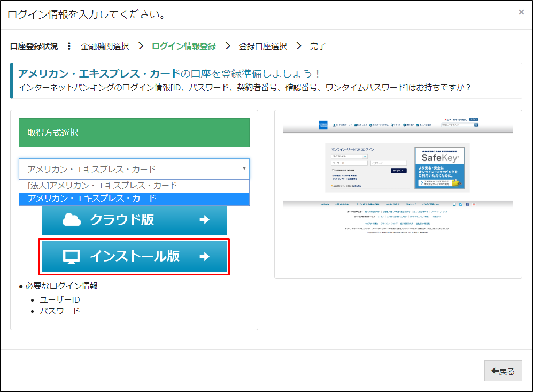This screenshot has height=392, width=533.
Task: Open the American Express login page preview
Action: point(398,194)
